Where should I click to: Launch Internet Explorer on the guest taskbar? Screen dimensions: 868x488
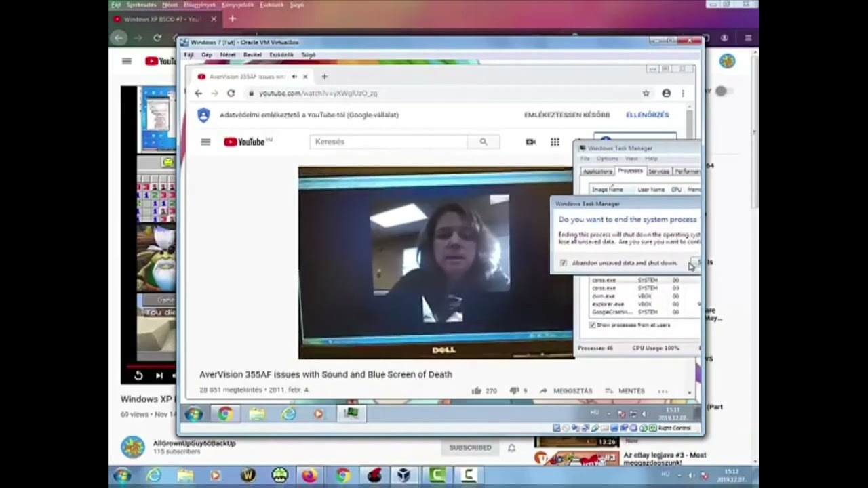289,413
